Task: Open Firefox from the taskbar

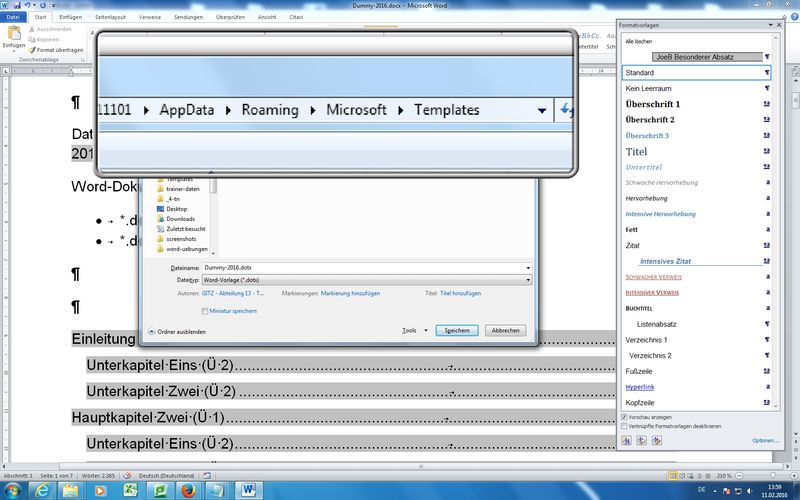Action: click(x=189, y=491)
